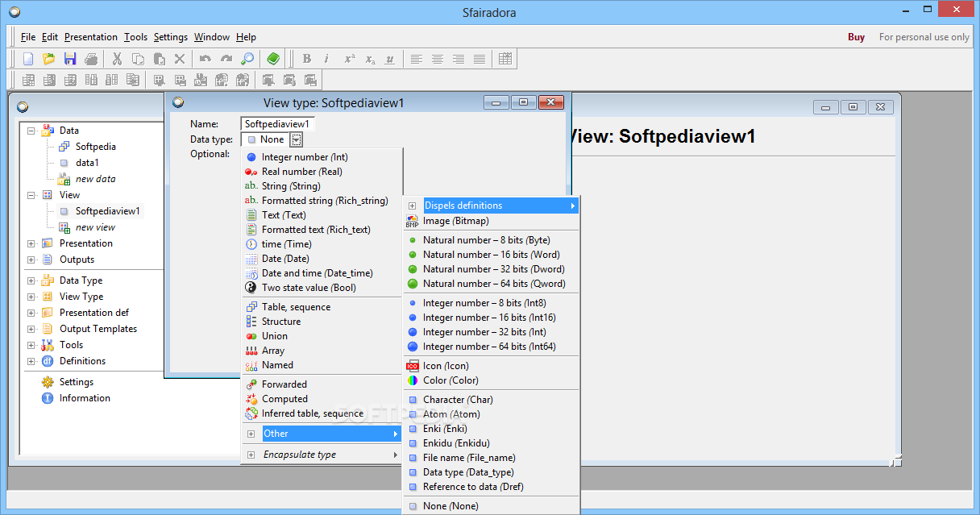The width and height of the screenshot is (980, 515).
Task: Select Color (Color) in the submenu
Action: (x=492, y=380)
